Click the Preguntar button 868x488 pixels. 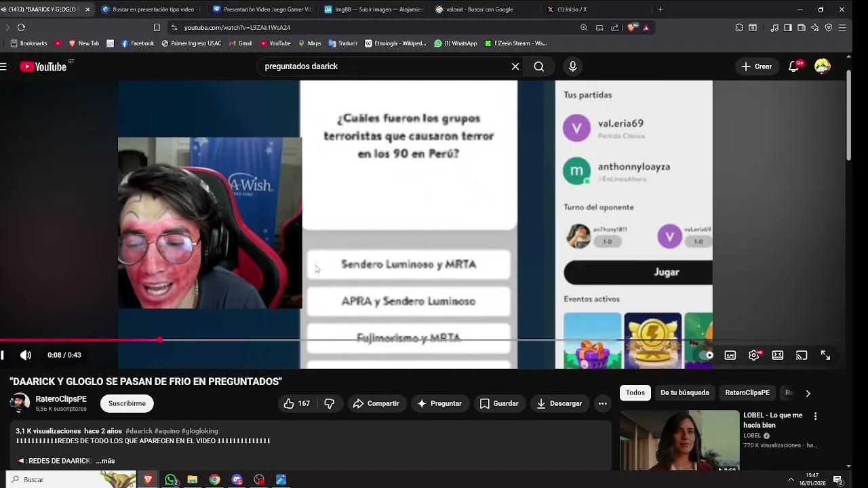pyautogui.click(x=439, y=403)
